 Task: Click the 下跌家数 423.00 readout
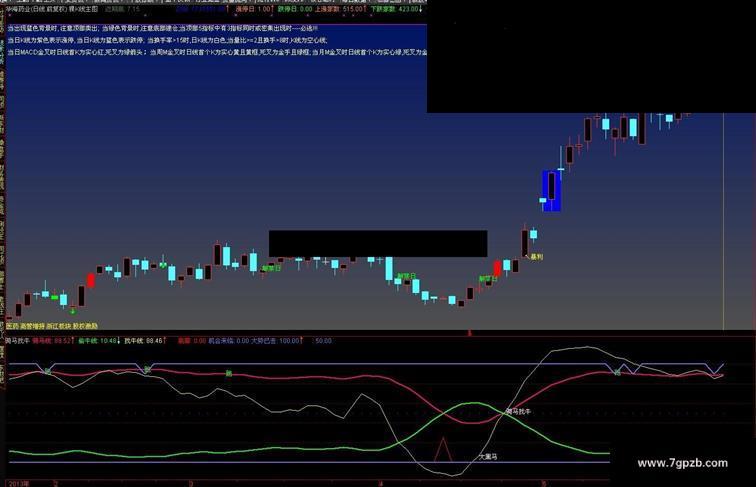[395, 9]
